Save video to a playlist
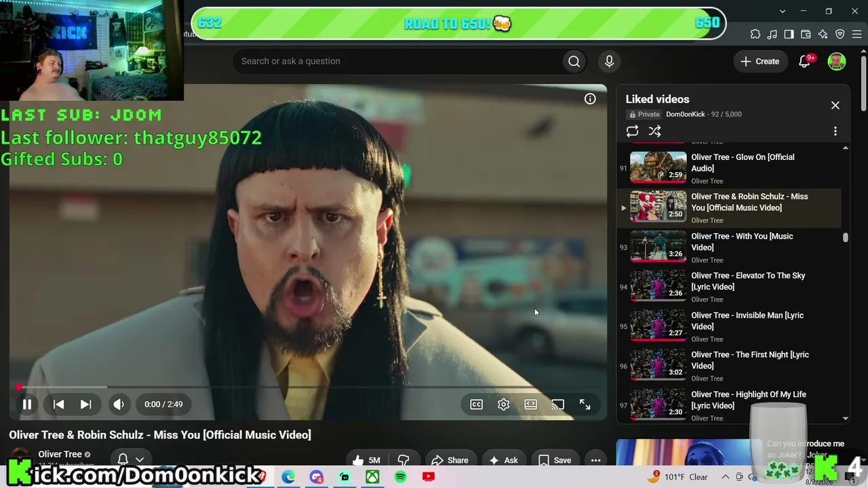 click(x=555, y=460)
